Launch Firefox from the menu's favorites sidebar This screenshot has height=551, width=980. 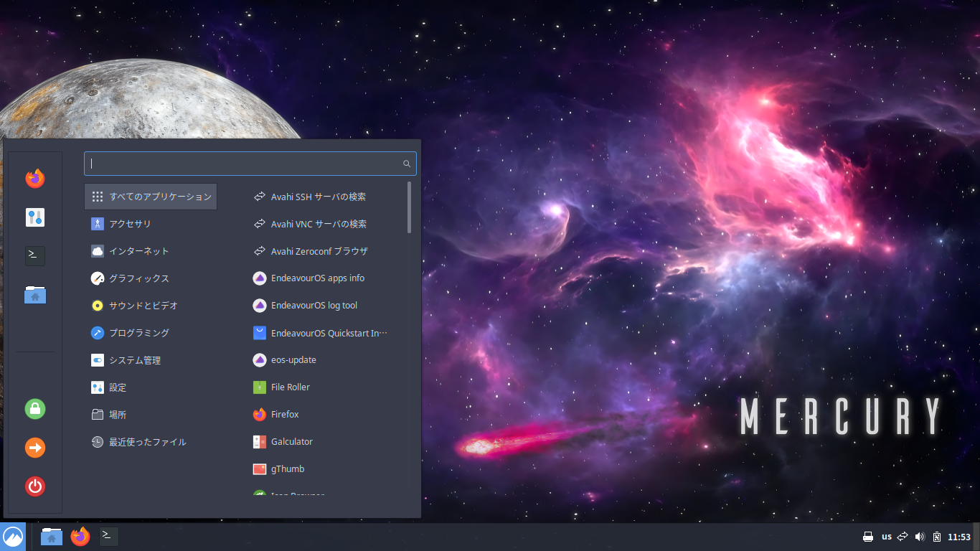pyautogui.click(x=35, y=179)
